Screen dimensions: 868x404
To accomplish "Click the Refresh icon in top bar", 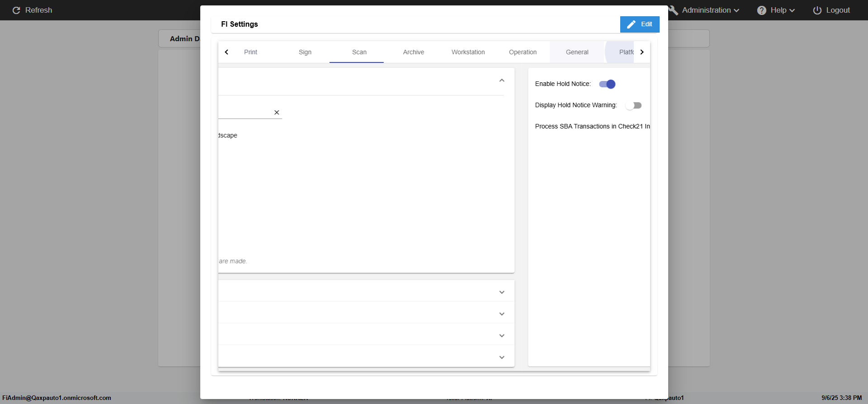I will tap(16, 10).
